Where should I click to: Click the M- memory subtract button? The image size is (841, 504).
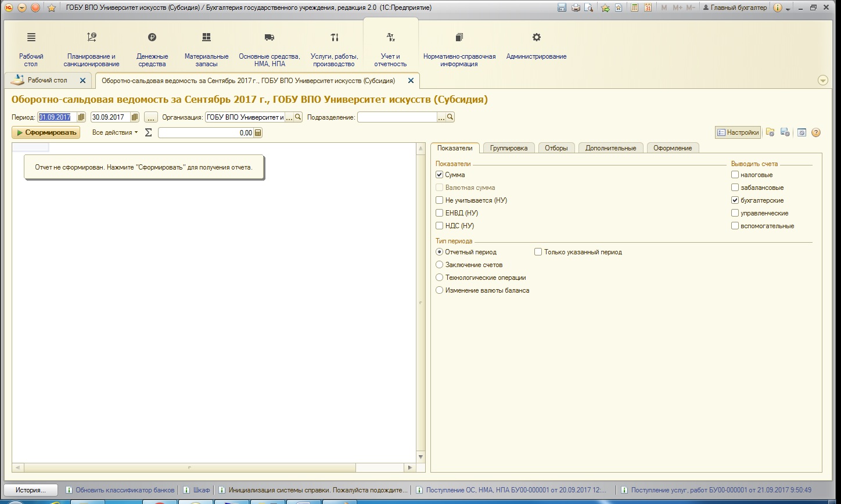click(691, 8)
